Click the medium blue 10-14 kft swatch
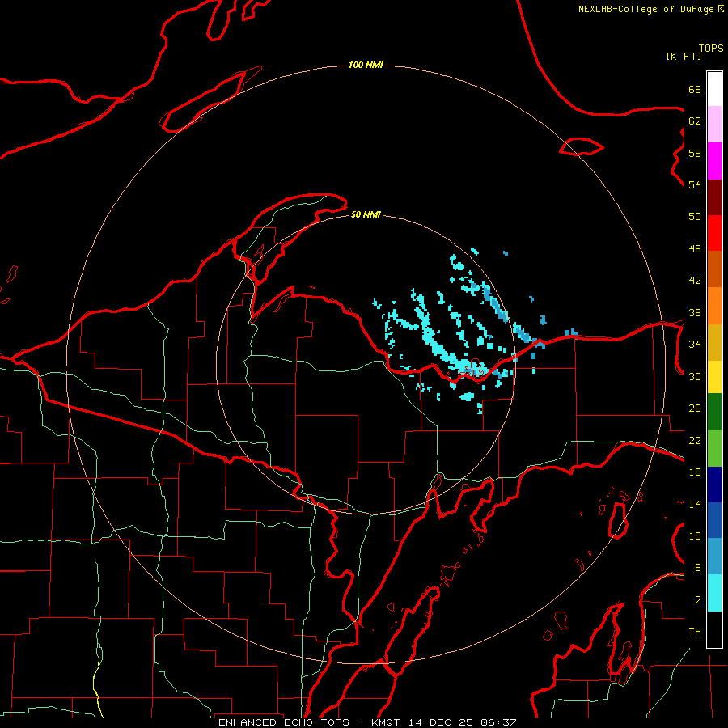Image resolution: width=728 pixels, height=728 pixels. [714, 520]
